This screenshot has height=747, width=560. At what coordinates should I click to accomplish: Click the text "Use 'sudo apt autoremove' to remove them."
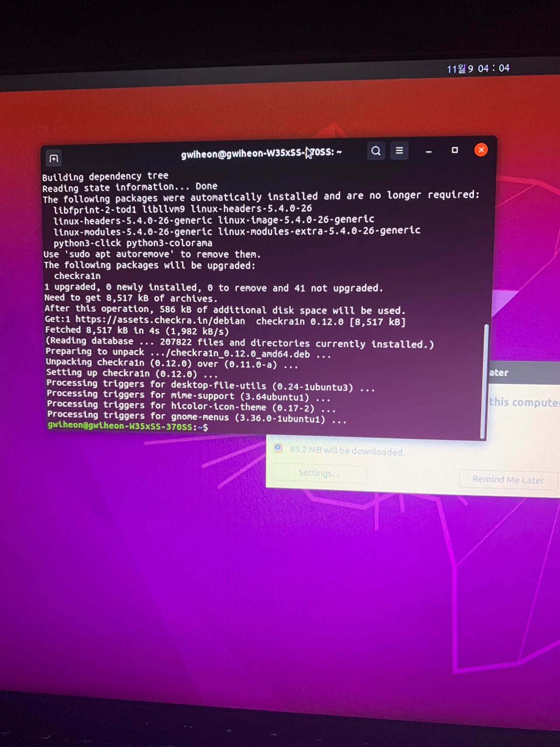152,254
